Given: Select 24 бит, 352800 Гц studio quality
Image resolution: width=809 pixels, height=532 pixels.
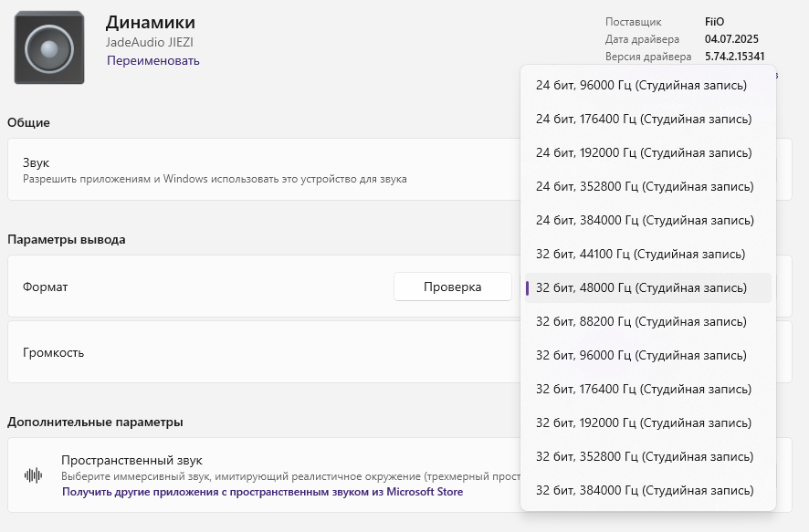Looking at the screenshot, I should click(x=645, y=187).
